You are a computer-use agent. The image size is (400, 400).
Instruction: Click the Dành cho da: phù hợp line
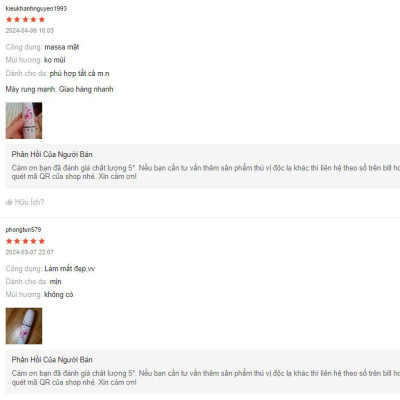tap(57, 73)
